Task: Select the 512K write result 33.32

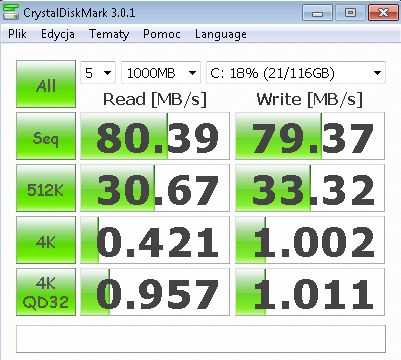Action: click(x=310, y=188)
